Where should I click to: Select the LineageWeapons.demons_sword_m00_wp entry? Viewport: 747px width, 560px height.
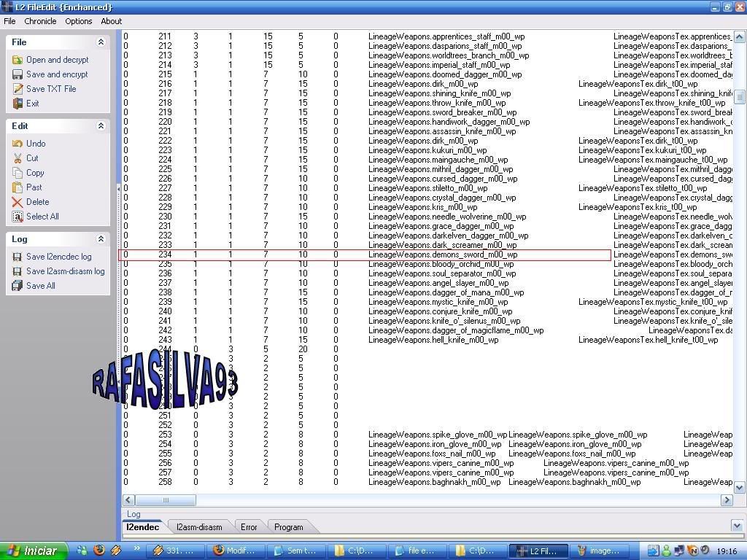pyautogui.click(x=443, y=254)
